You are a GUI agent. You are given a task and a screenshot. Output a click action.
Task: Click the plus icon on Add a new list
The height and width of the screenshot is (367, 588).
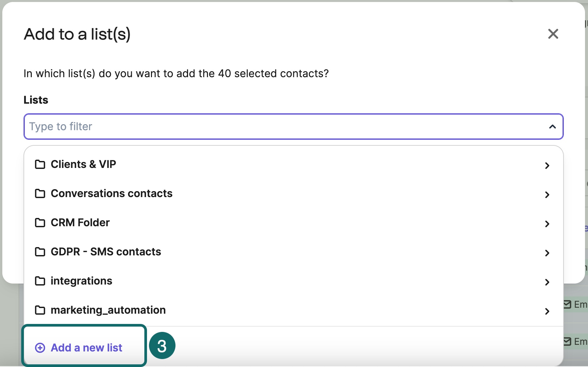[x=40, y=348]
